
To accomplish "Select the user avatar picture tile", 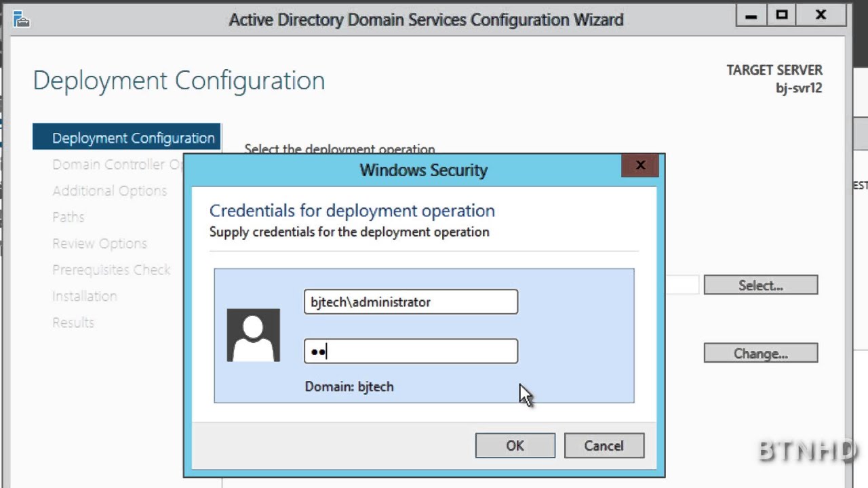I will 253,335.
